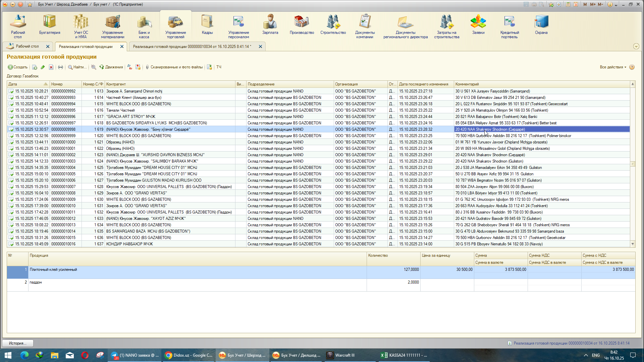Switch to document 00000010034 tab
644x362 pixels.
[x=192, y=47]
